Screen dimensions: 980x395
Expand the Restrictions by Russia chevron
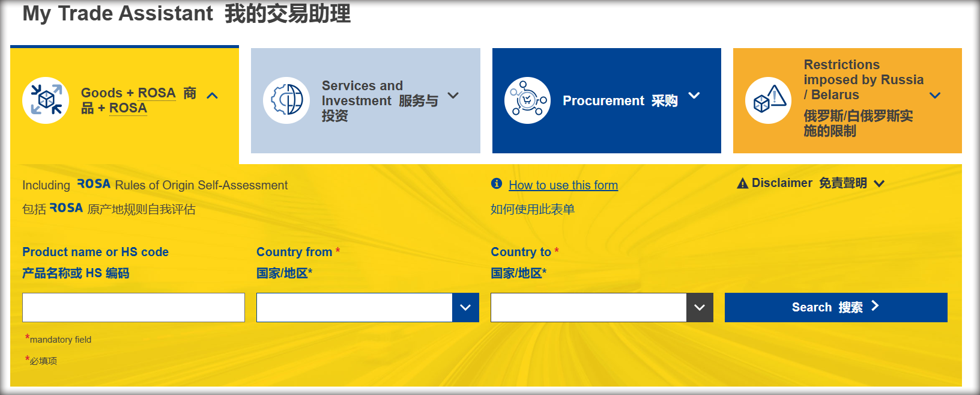[935, 96]
